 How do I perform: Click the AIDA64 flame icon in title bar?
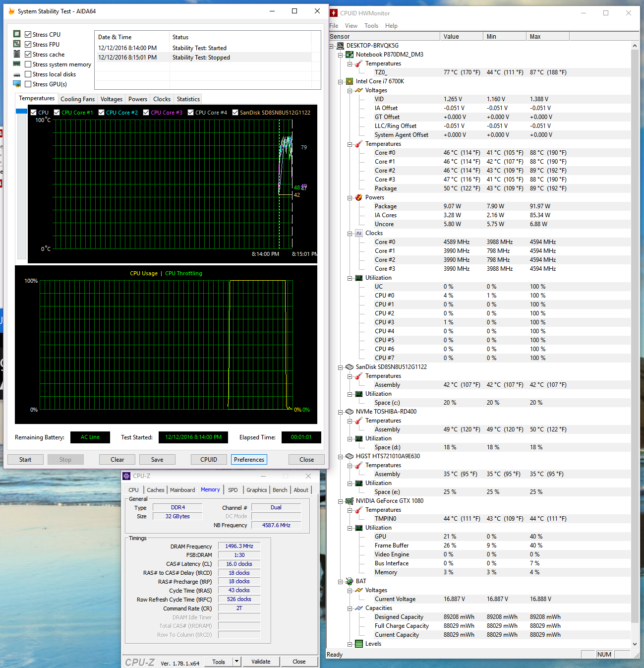point(11,11)
